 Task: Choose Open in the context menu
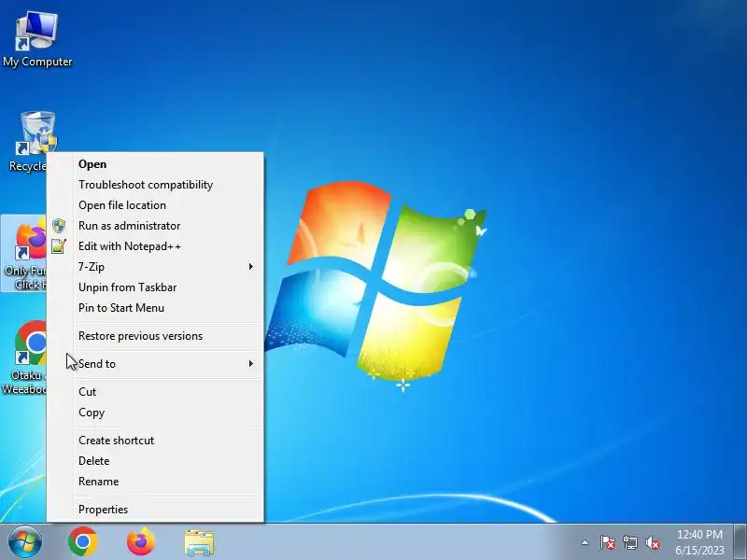coord(155,164)
